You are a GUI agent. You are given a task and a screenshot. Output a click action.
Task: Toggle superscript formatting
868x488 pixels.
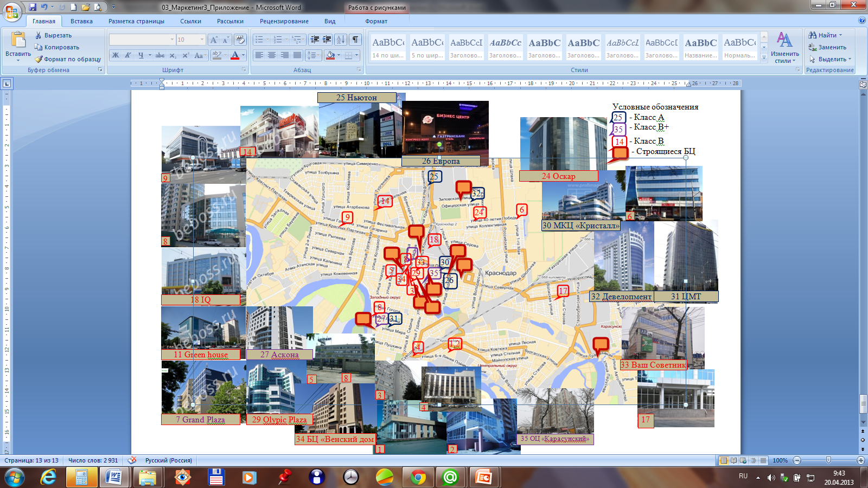185,55
